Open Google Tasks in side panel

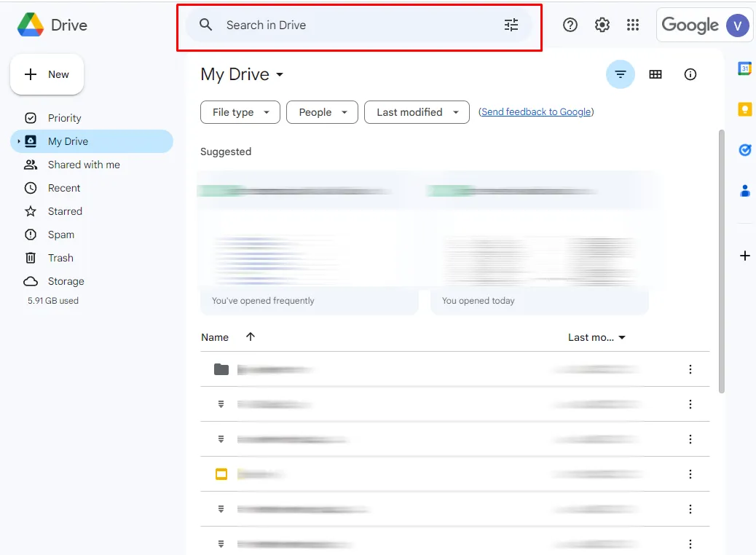pos(744,150)
